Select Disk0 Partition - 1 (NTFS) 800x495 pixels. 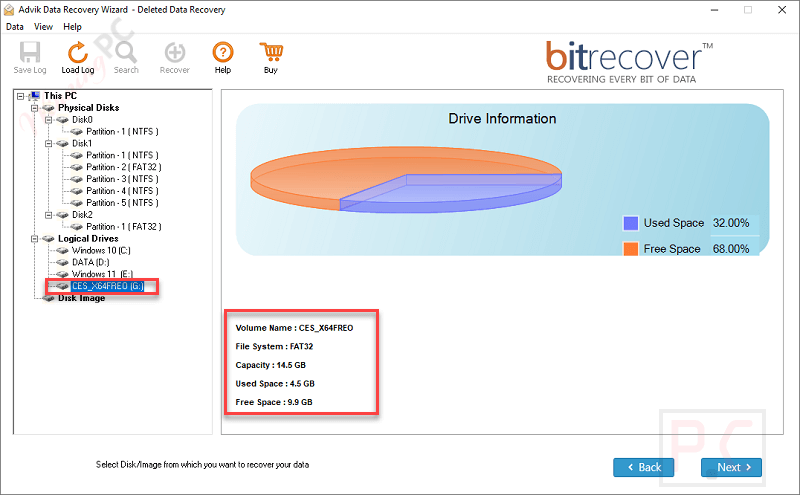pos(122,132)
